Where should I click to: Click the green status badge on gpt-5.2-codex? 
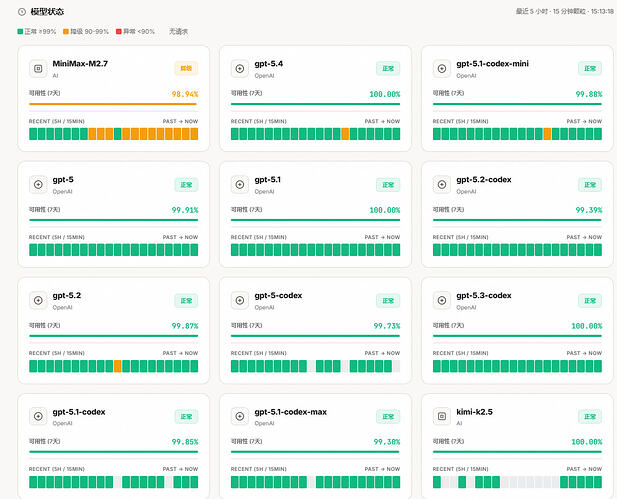[590, 185]
